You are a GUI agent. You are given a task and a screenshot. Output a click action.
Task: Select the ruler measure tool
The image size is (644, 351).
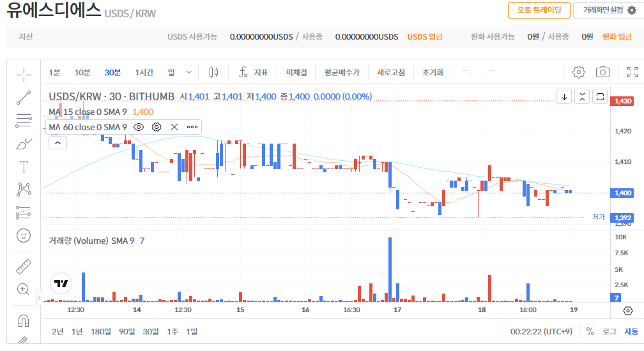click(24, 267)
